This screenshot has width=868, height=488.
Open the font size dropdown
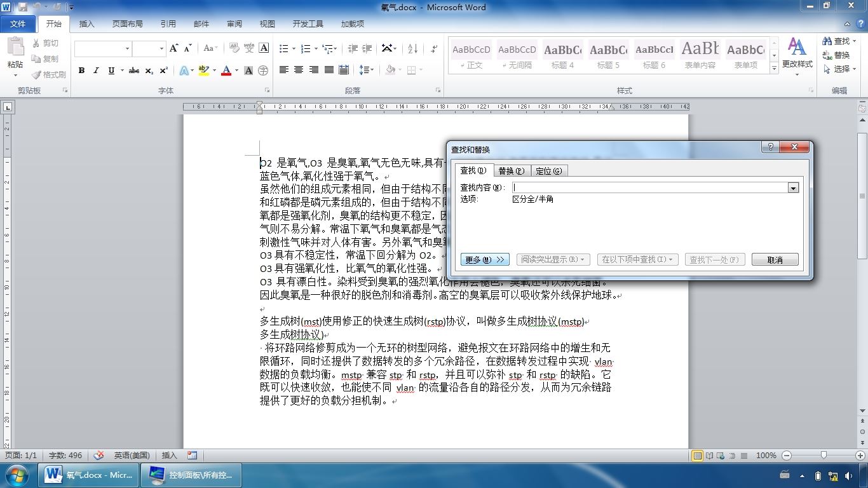[161, 48]
